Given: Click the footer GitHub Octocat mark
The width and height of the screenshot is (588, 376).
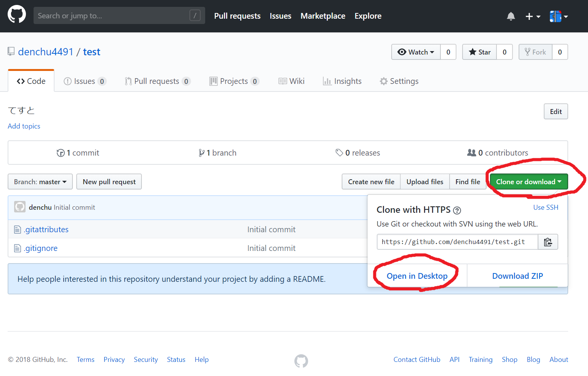Looking at the screenshot, I should (301, 361).
